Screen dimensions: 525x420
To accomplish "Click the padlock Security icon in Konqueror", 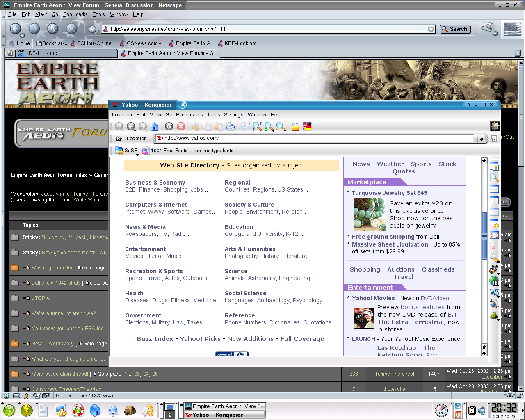I will [295, 127].
